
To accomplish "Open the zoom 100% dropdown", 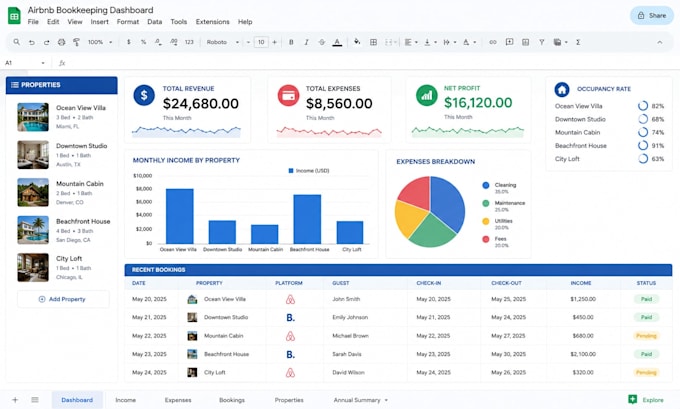I will pyautogui.click(x=100, y=42).
